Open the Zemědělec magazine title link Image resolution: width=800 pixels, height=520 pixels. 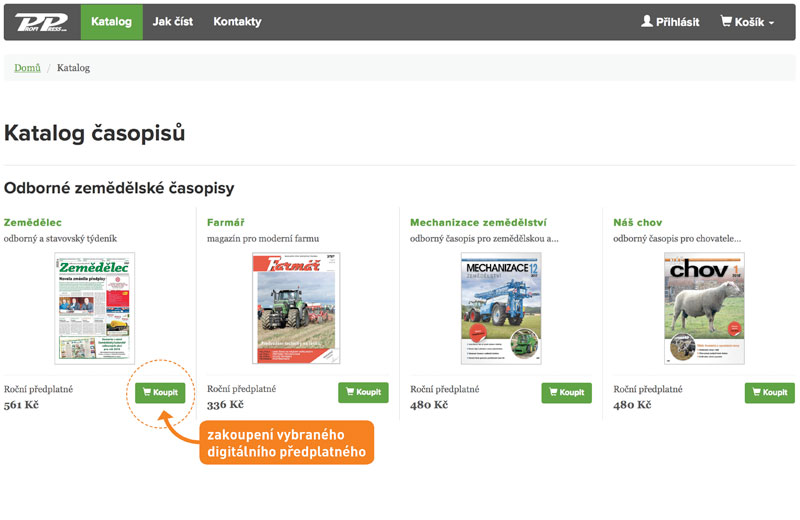pyautogui.click(x=33, y=222)
